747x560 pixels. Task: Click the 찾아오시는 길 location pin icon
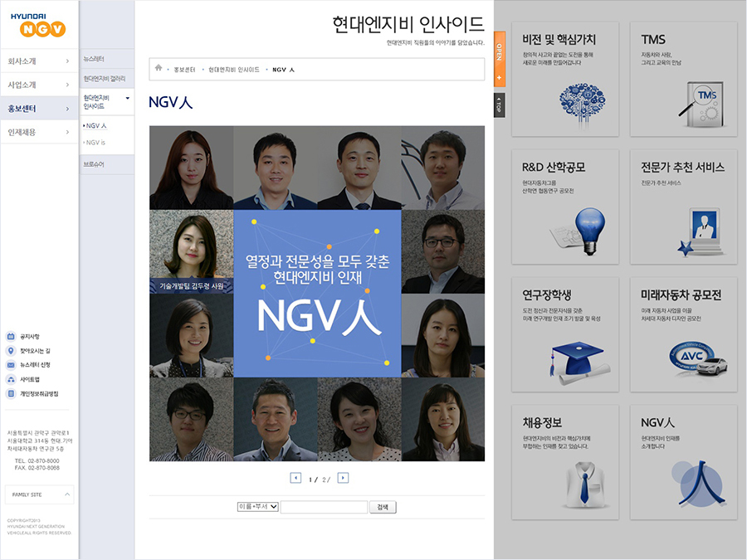(x=11, y=350)
